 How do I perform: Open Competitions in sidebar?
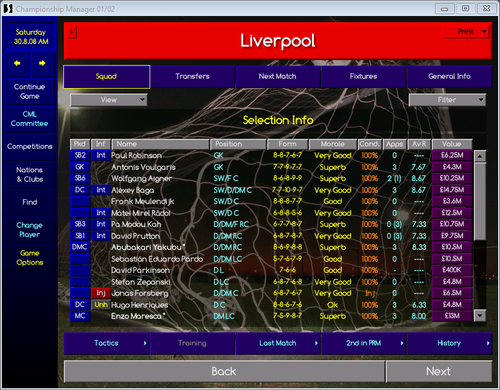(30, 146)
